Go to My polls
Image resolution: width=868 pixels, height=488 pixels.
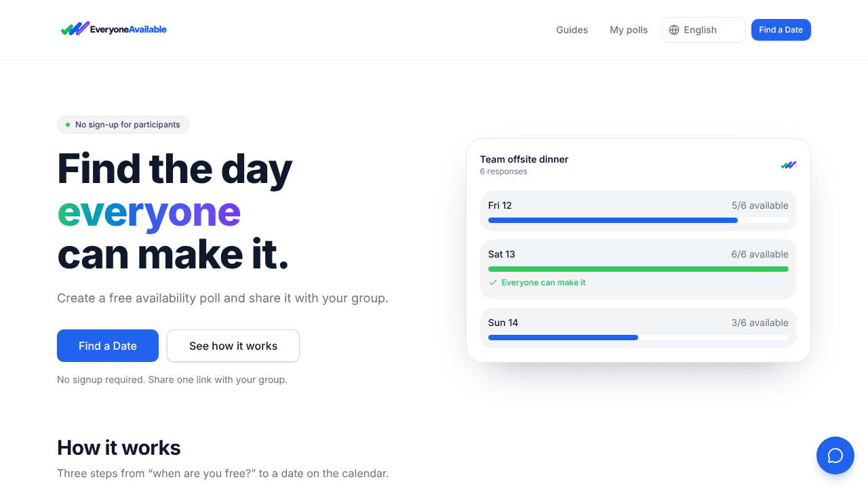coord(629,30)
